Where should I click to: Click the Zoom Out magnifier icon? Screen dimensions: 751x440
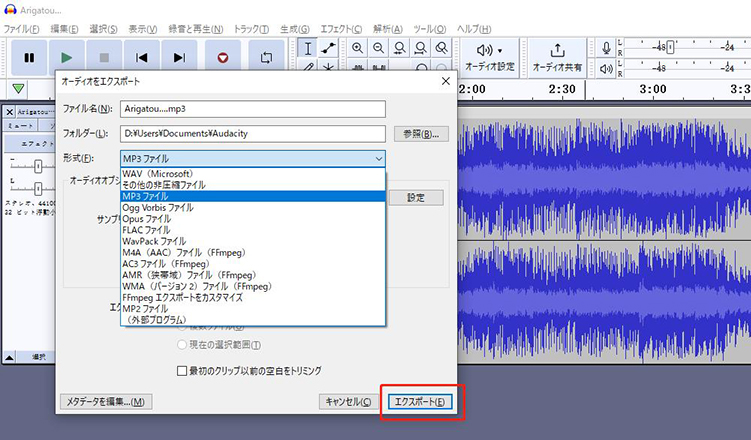(x=378, y=48)
